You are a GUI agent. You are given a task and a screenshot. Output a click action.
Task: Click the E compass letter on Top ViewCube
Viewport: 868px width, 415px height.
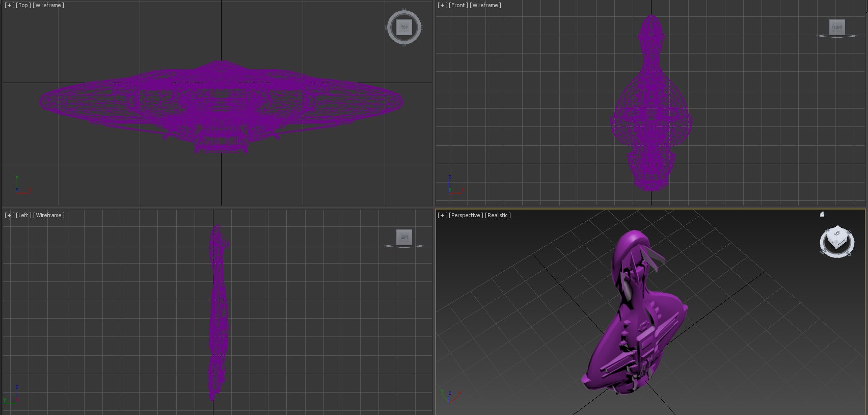[421, 28]
